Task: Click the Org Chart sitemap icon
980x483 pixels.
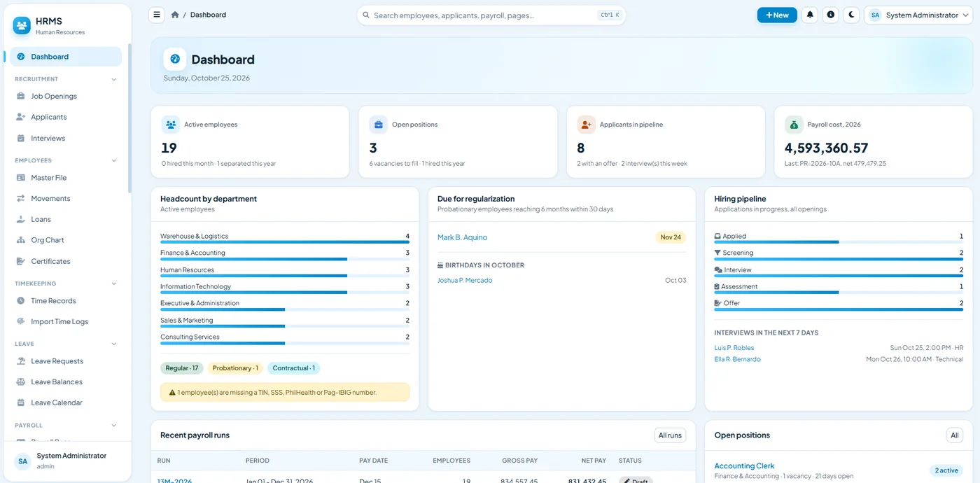Action: point(21,240)
